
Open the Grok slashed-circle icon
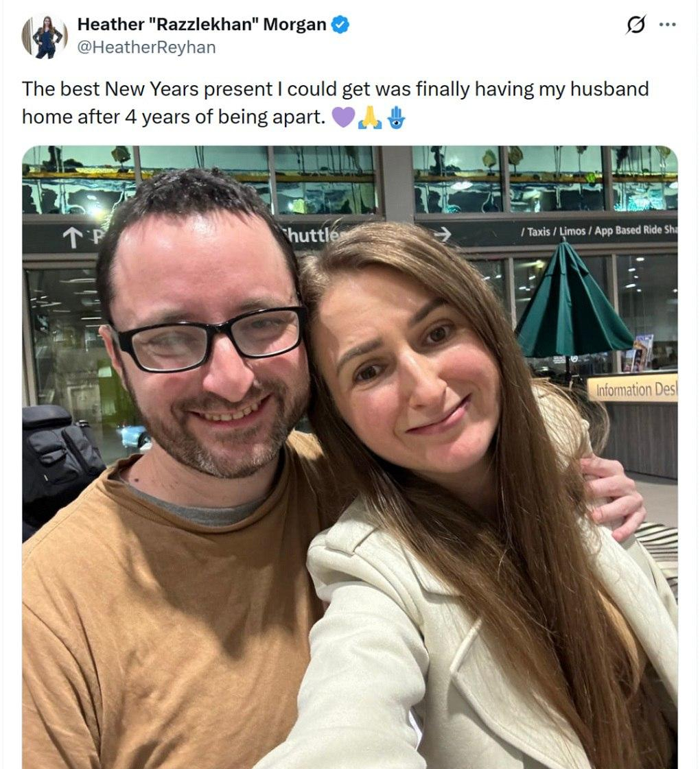636,25
